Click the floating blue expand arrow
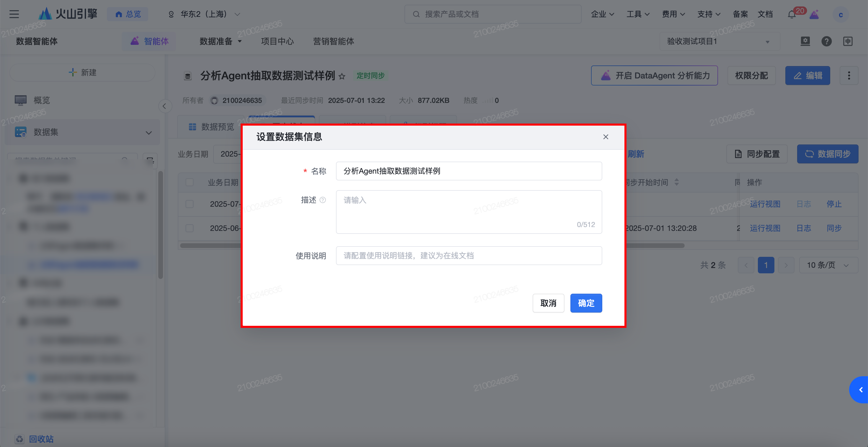 click(x=860, y=390)
